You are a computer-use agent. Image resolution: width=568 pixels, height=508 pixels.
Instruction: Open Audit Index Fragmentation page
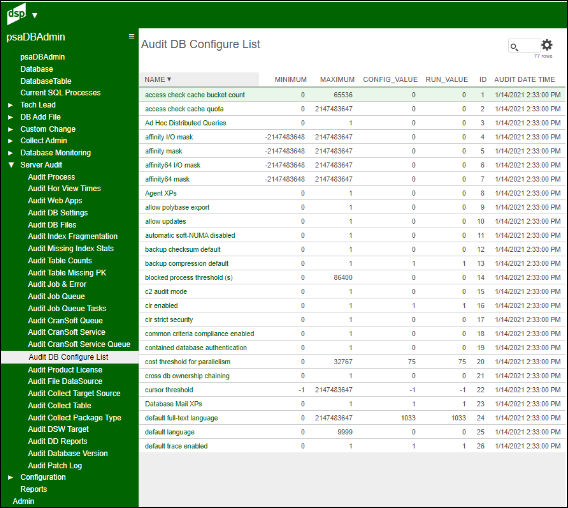coord(73,236)
